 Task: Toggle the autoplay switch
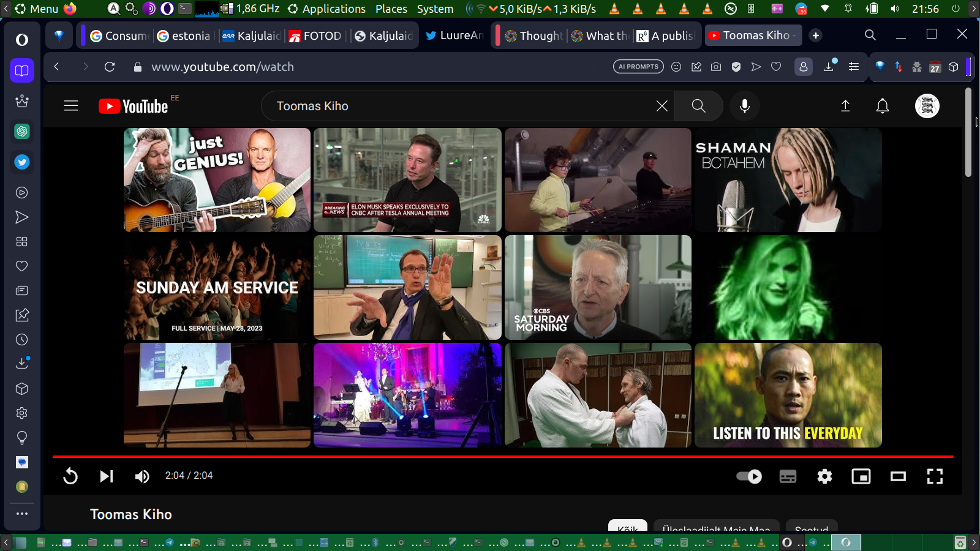click(749, 476)
